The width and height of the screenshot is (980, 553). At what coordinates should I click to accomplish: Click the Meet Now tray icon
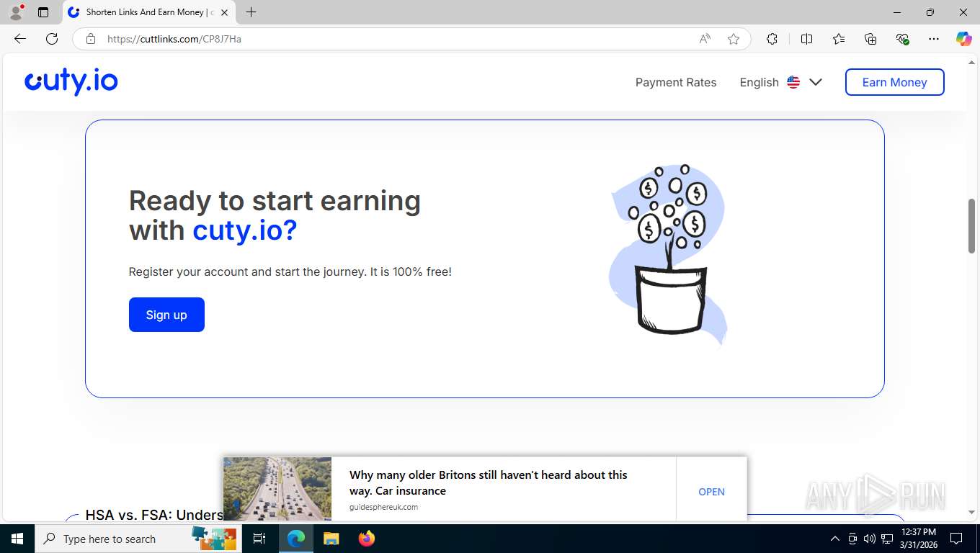pyautogui.click(x=852, y=539)
